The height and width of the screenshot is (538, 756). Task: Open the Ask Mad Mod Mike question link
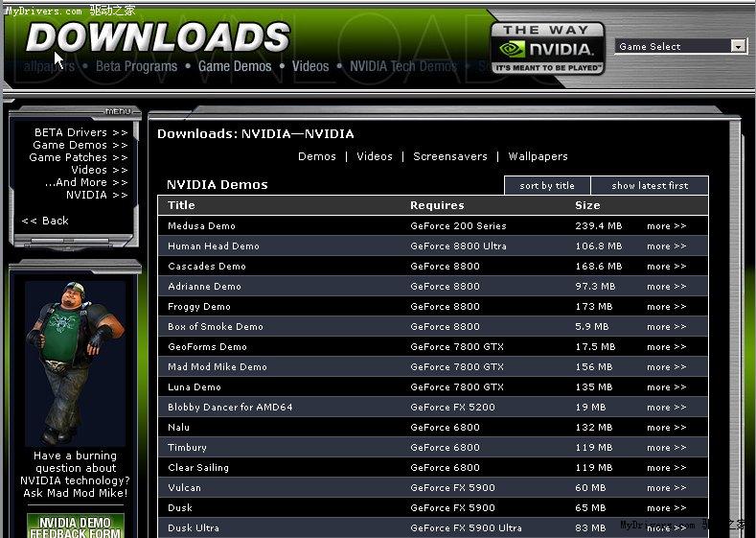coord(75,475)
